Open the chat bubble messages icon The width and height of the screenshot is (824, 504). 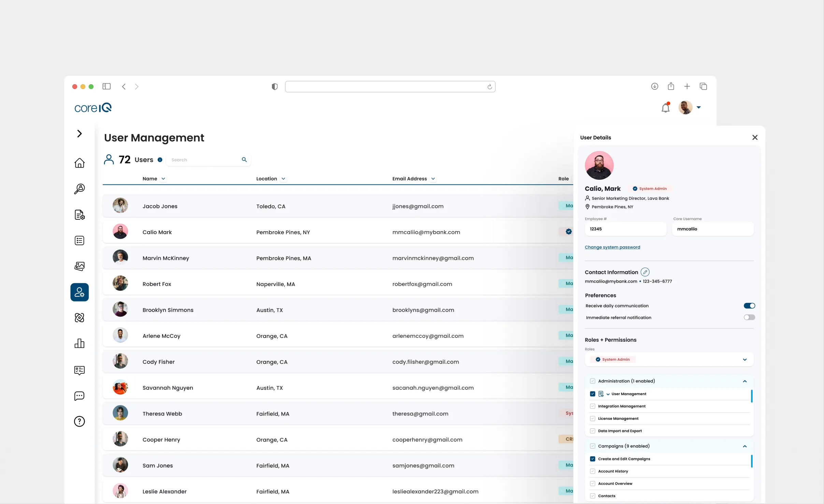point(79,396)
